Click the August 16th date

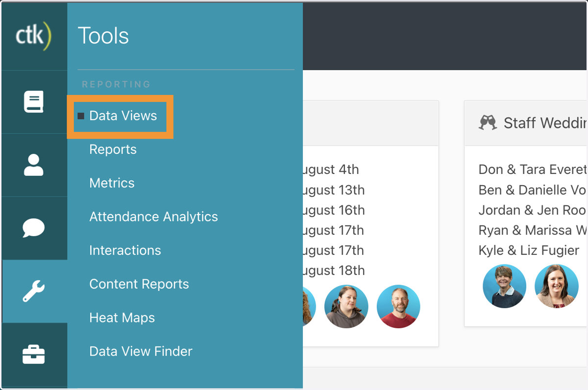pyautogui.click(x=334, y=210)
